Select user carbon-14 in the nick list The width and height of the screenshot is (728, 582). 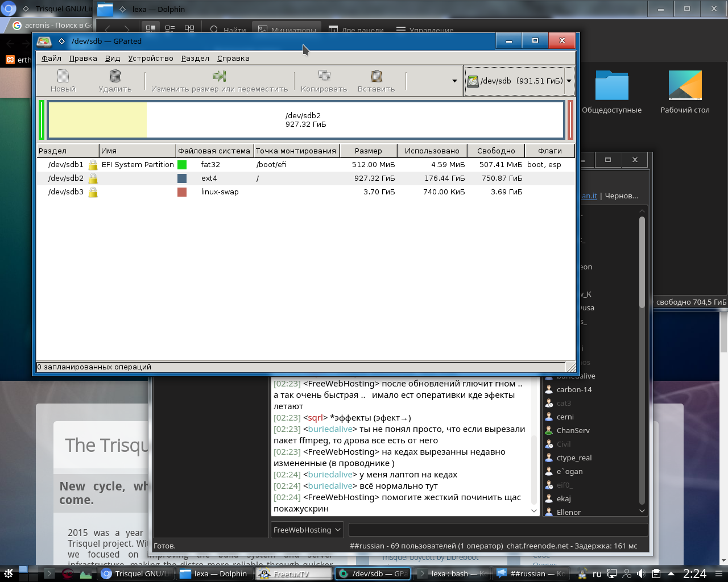(574, 389)
